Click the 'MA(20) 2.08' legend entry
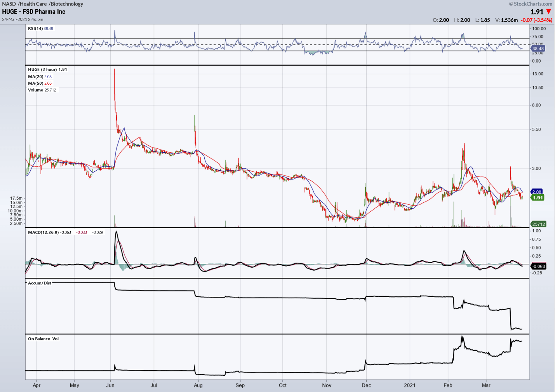Screen dimensions: 555x392 pos(40,77)
